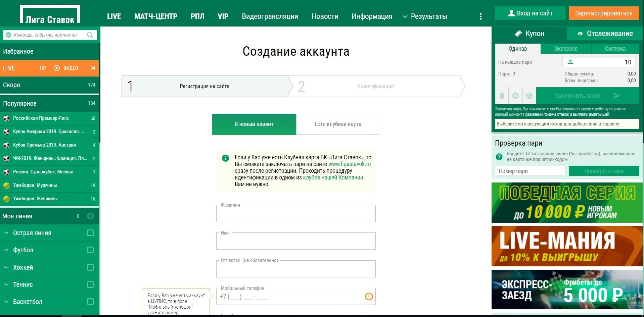Expand the Хоккей section chevron

6,267
